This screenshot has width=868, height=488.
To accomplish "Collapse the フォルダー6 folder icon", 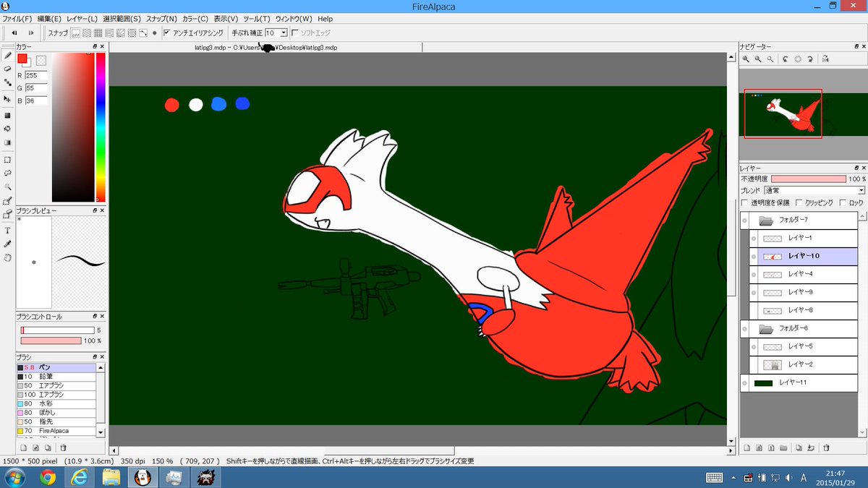I will click(766, 329).
